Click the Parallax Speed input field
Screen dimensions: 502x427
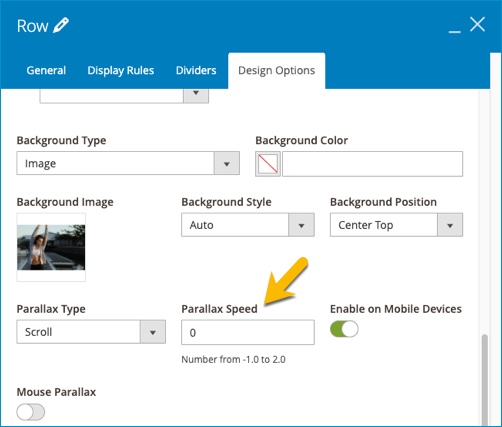pos(248,332)
